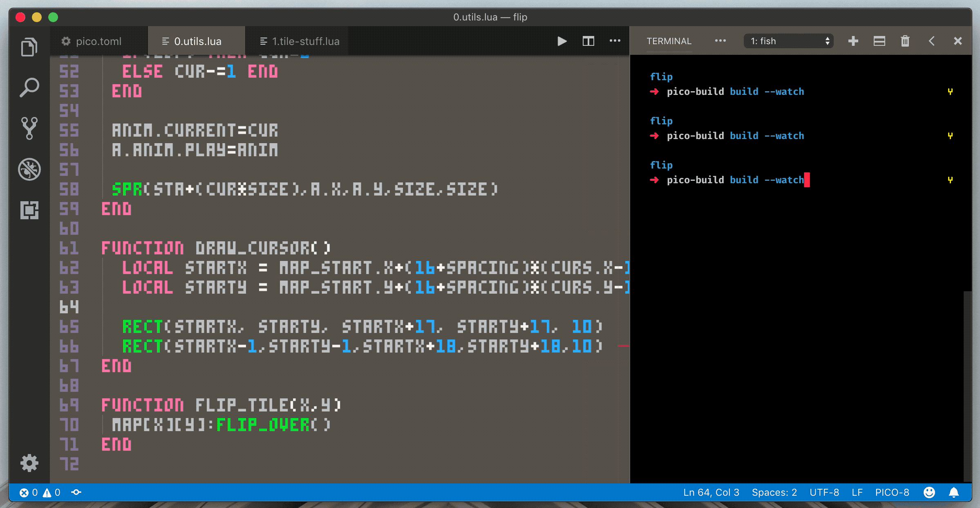Screen dimensions: 980x508
Task: Open the '1: fish' terminal selector dropdown
Action: click(789, 41)
